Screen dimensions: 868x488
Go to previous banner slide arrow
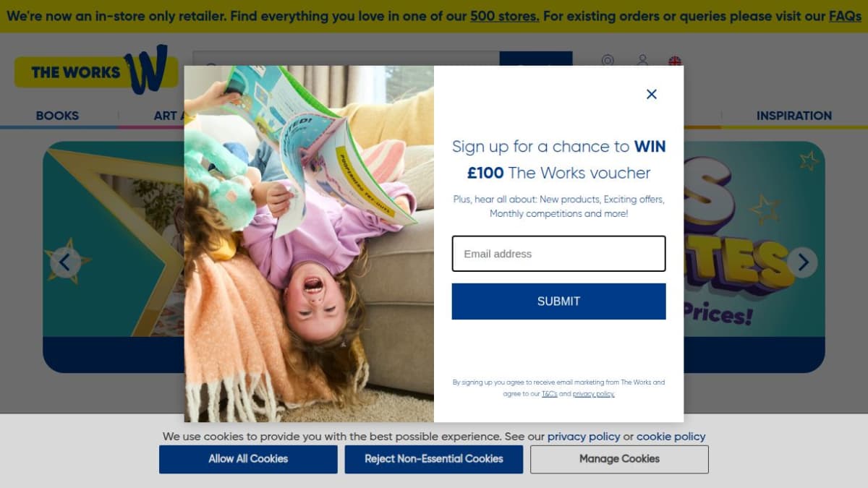click(65, 262)
